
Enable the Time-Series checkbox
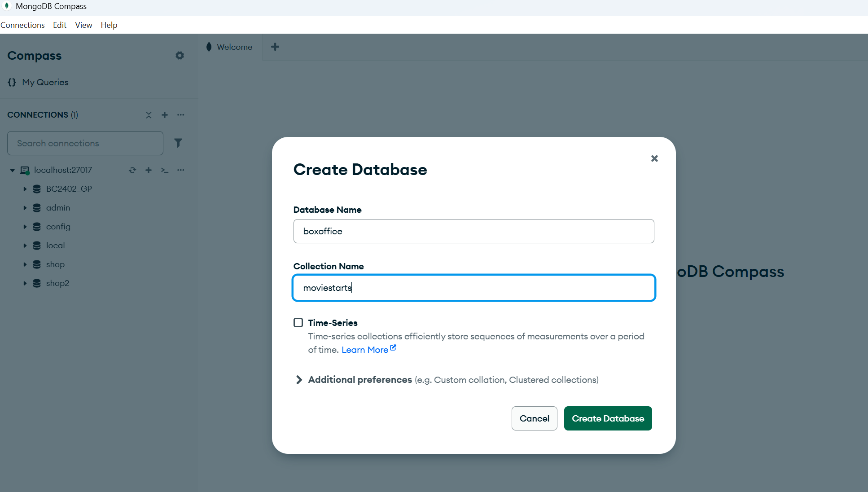click(x=298, y=322)
